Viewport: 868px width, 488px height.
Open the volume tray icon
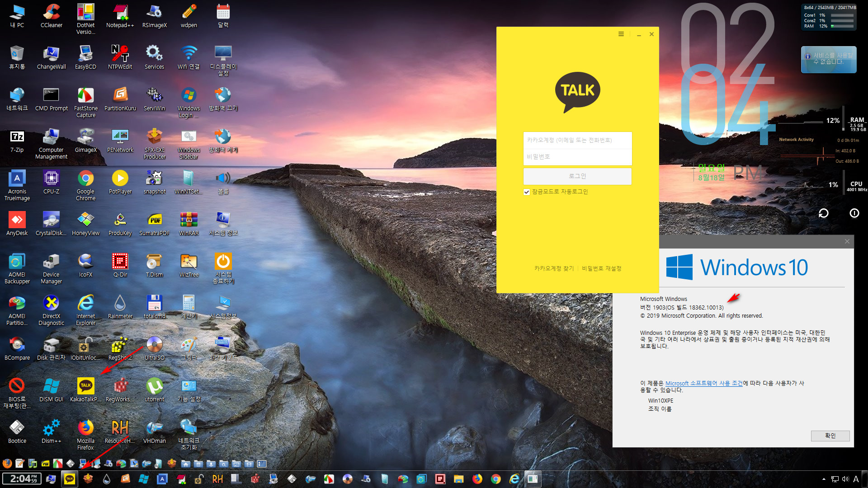tap(845, 479)
